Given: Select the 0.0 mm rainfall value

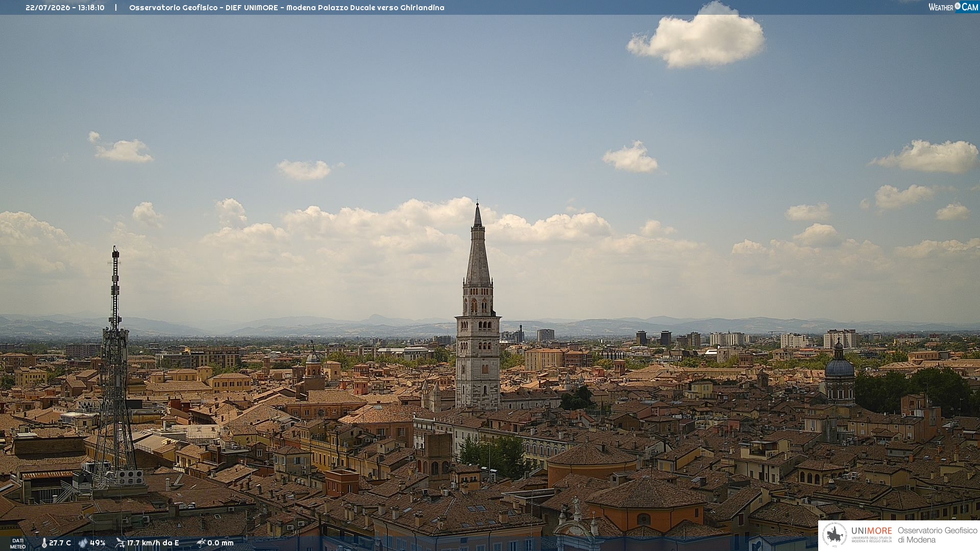Looking at the screenshot, I should click(x=220, y=543).
